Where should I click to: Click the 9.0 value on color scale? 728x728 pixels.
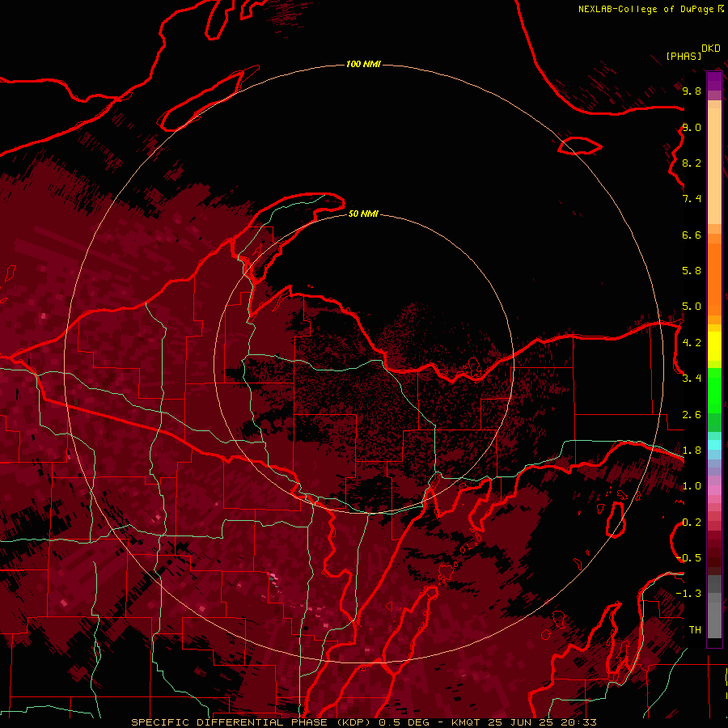coord(692,127)
